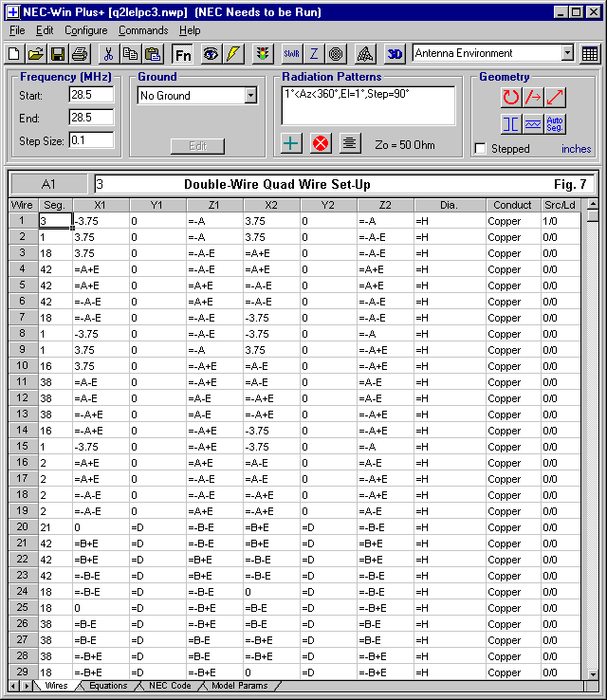Open the Antenna Environment dropdown
Viewport: 607px width, 700px height.
[x=567, y=54]
